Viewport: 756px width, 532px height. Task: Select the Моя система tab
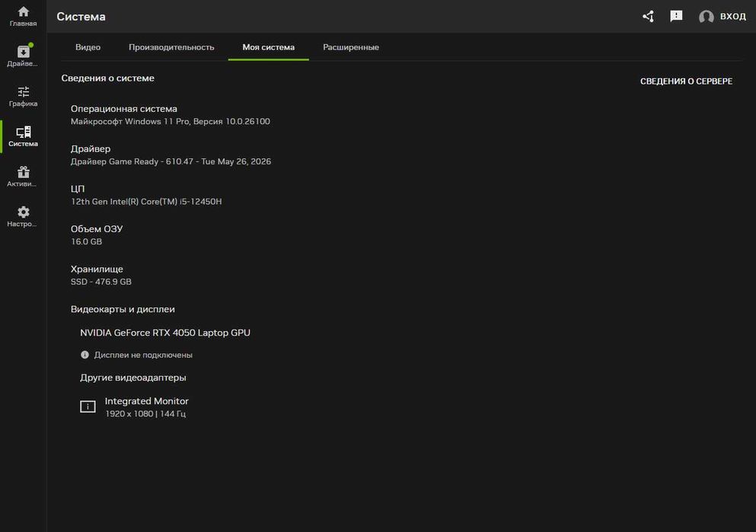tap(268, 47)
